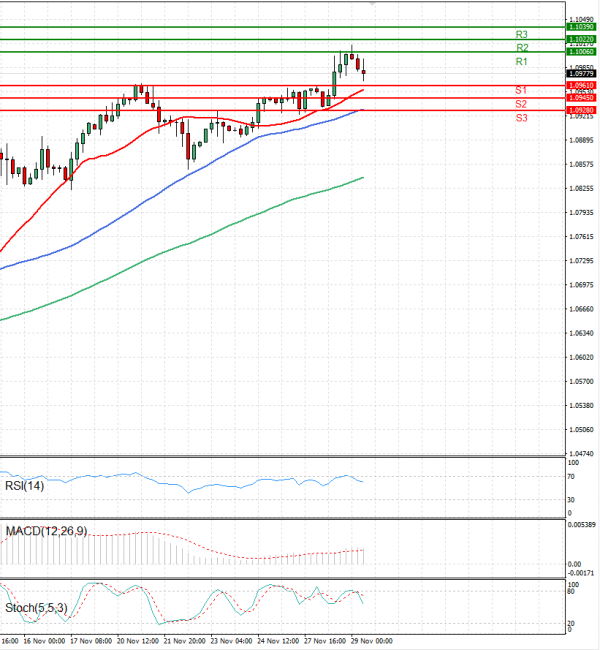Click the RSI 70 level value
This screenshot has width=600, height=650.
click(571, 477)
